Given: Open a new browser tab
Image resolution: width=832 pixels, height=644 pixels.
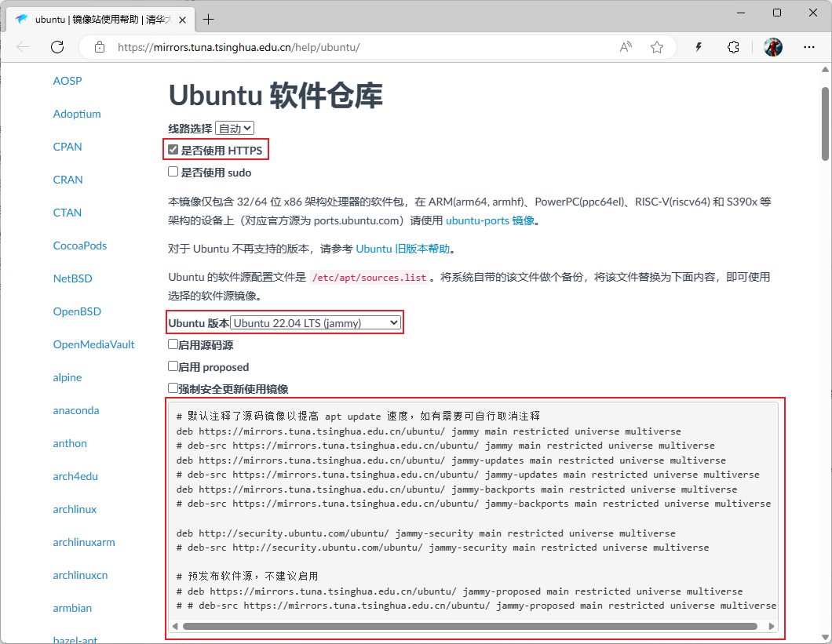Looking at the screenshot, I should point(209,19).
